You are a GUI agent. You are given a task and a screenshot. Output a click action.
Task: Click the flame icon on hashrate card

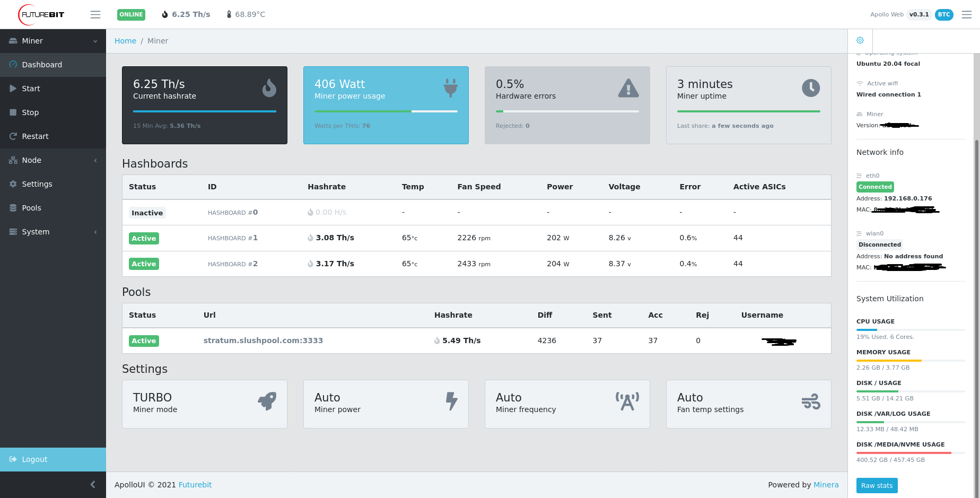(x=269, y=88)
